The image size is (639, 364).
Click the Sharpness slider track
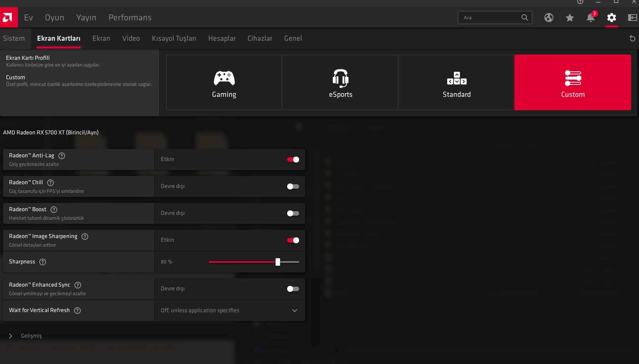pos(254,262)
